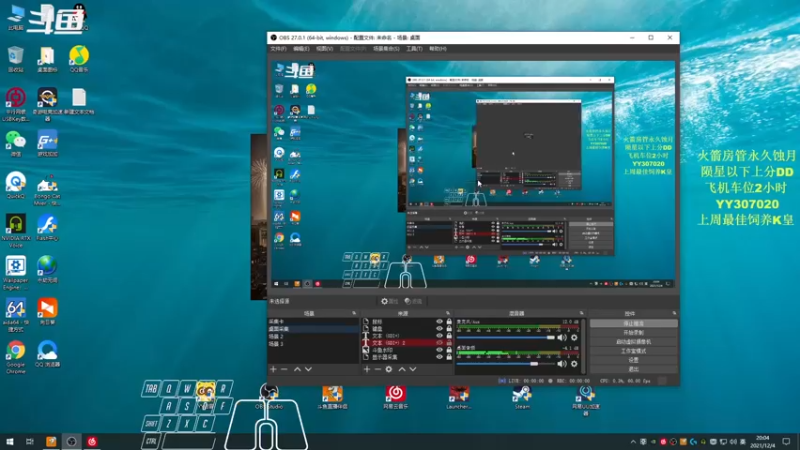The image size is (800, 450).
Task: Adjust the first mixer channel volume slider
Action: 506,337
